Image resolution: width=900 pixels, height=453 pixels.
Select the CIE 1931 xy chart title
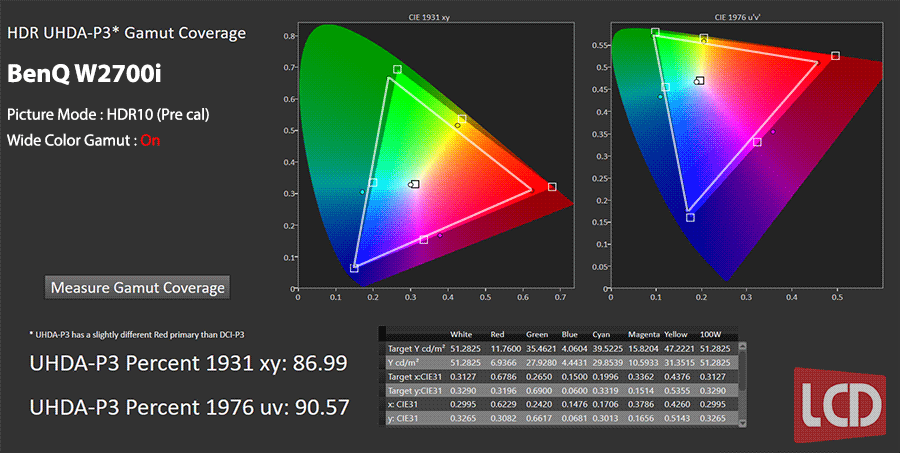click(x=429, y=18)
